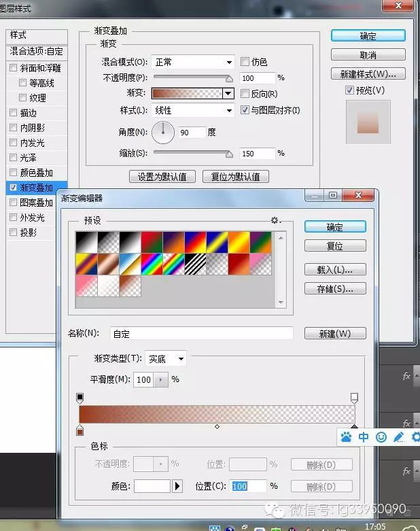Open gradient editor preset gear menu

coord(275,220)
